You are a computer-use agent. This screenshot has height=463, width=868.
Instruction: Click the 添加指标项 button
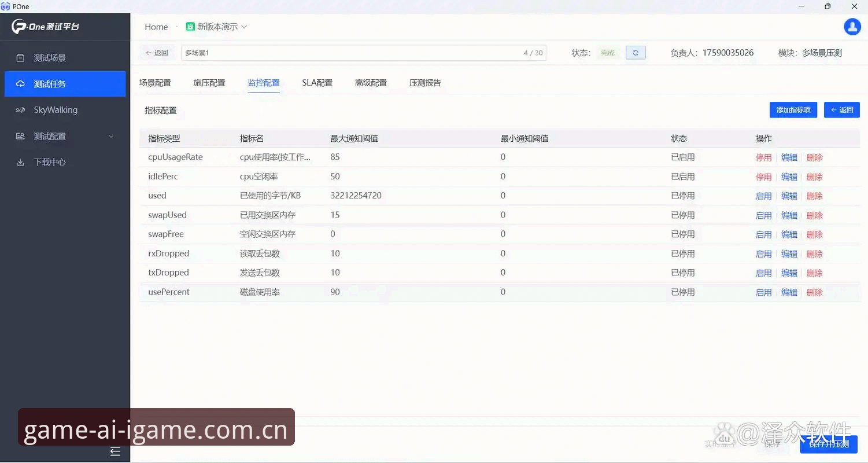pos(793,110)
